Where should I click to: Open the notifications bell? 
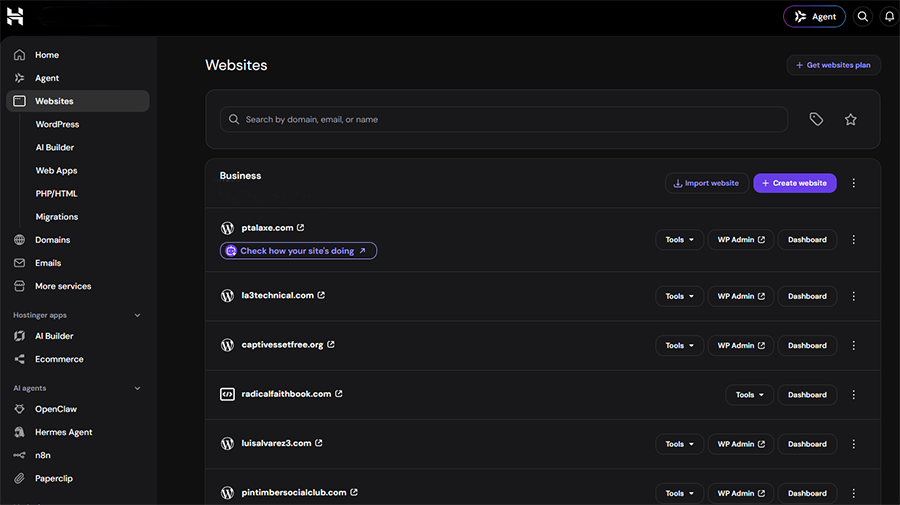tap(889, 17)
